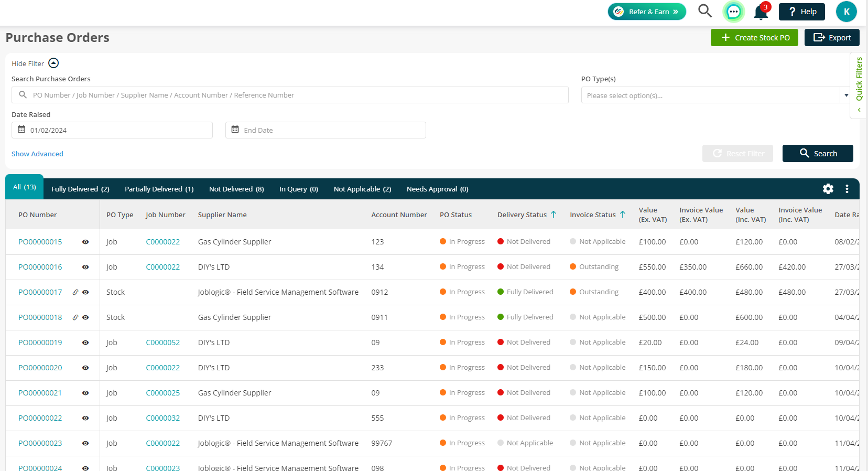Click the Search filter button
This screenshot has height=471, width=868.
818,153
